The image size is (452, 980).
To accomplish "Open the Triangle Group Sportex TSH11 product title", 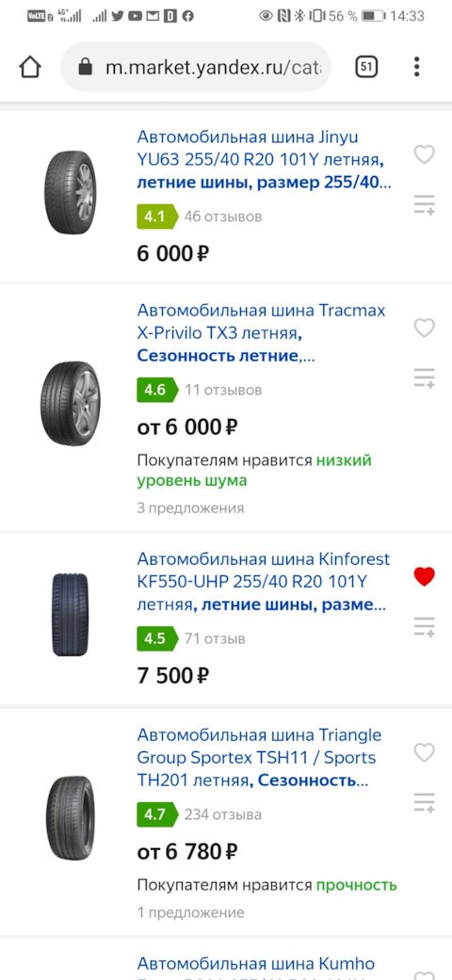I will pyautogui.click(x=259, y=758).
